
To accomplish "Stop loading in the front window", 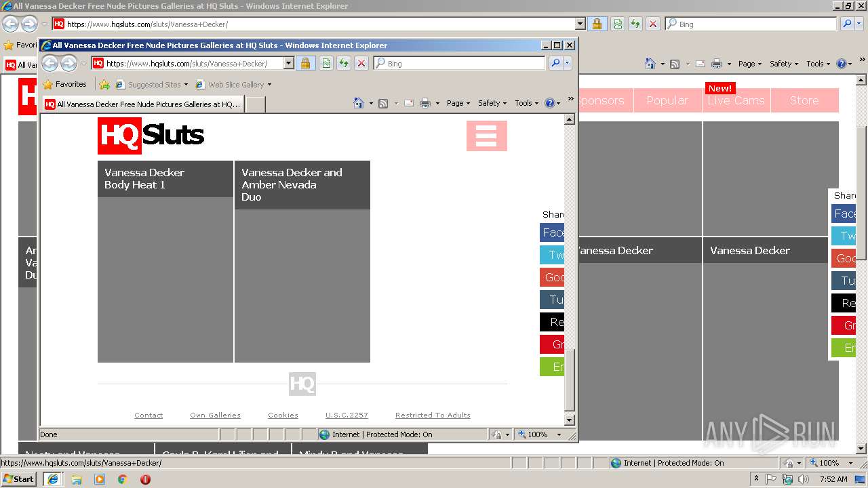I will (361, 63).
